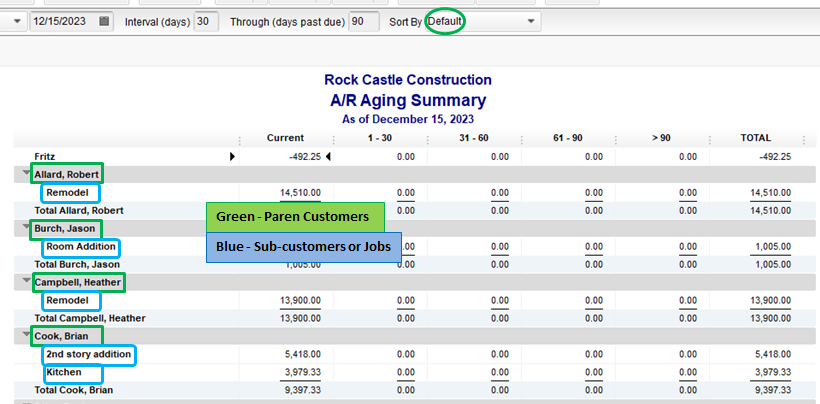The height and width of the screenshot is (404, 820).
Task: Select the Current column header
Action: pyautogui.click(x=285, y=138)
